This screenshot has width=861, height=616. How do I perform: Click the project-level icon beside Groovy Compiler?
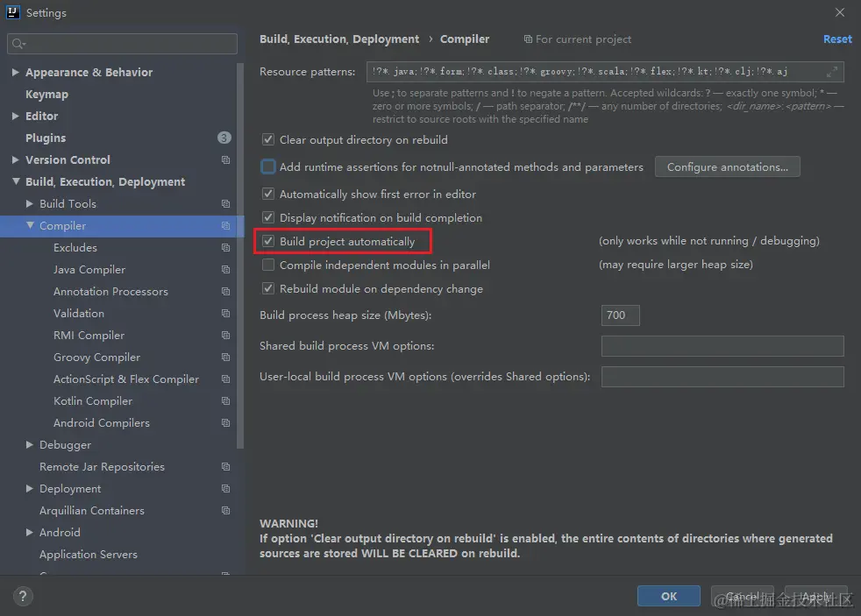225,358
